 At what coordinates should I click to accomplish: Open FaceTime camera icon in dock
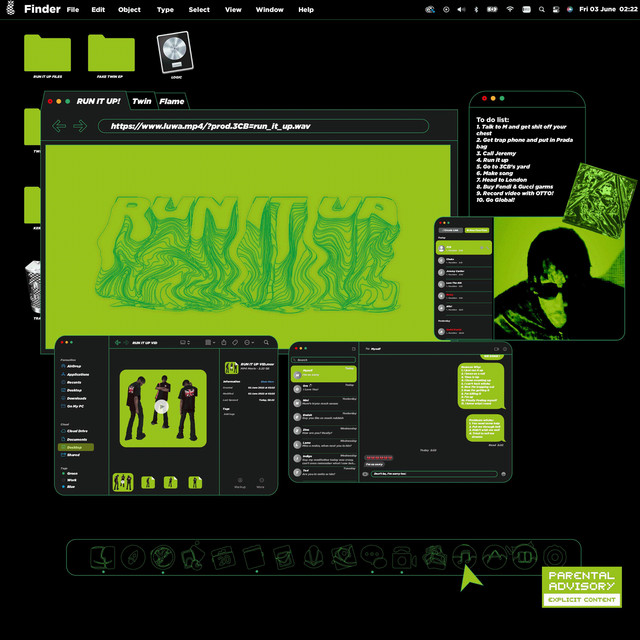tap(403, 557)
